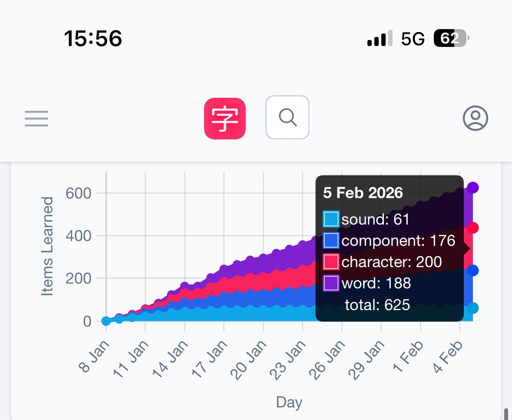Open the hamburger navigation menu

tap(36, 118)
